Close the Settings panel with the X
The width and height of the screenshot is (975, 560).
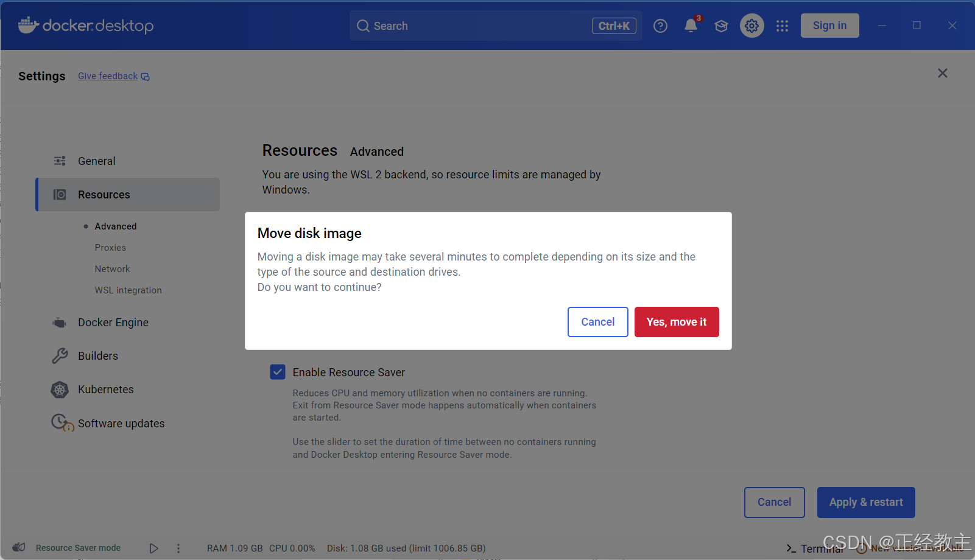pos(943,73)
